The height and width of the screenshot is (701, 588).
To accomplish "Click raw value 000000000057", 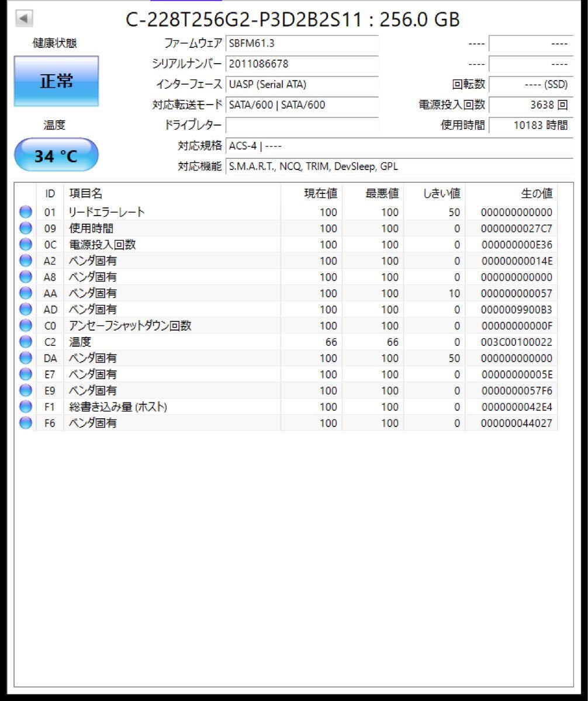I will click(516, 293).
